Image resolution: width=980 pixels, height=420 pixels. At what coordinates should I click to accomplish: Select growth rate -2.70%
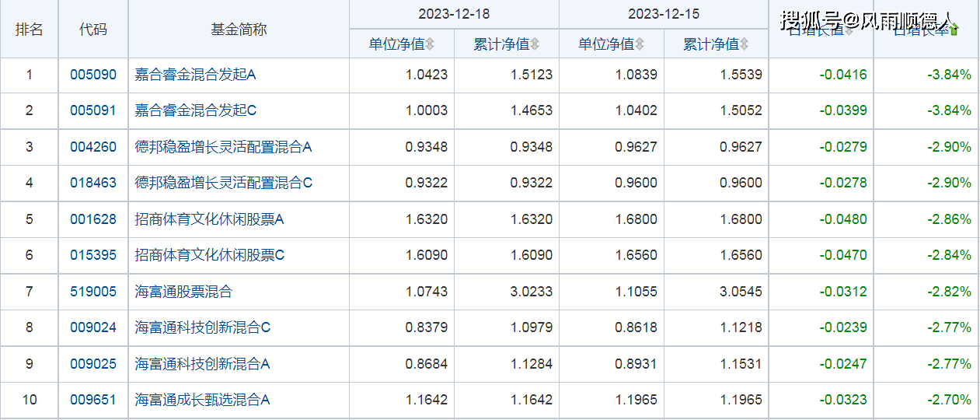[949, 400]
